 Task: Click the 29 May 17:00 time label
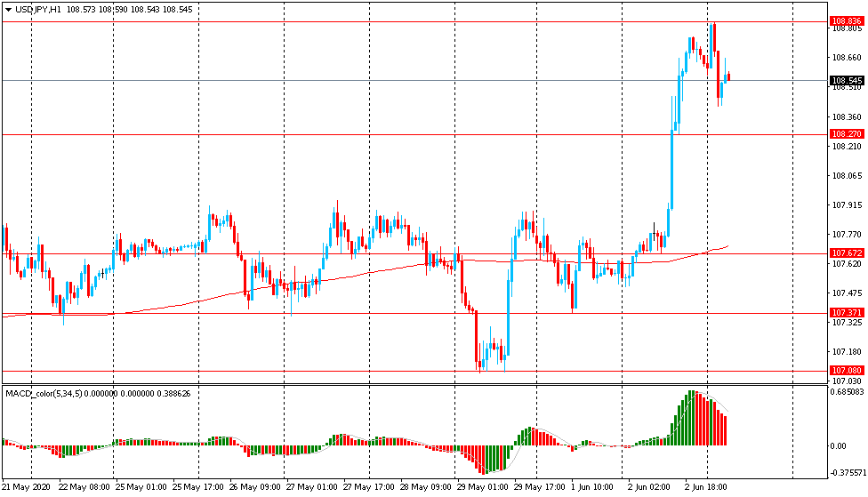pyautogui.click(x=539, y=487)
